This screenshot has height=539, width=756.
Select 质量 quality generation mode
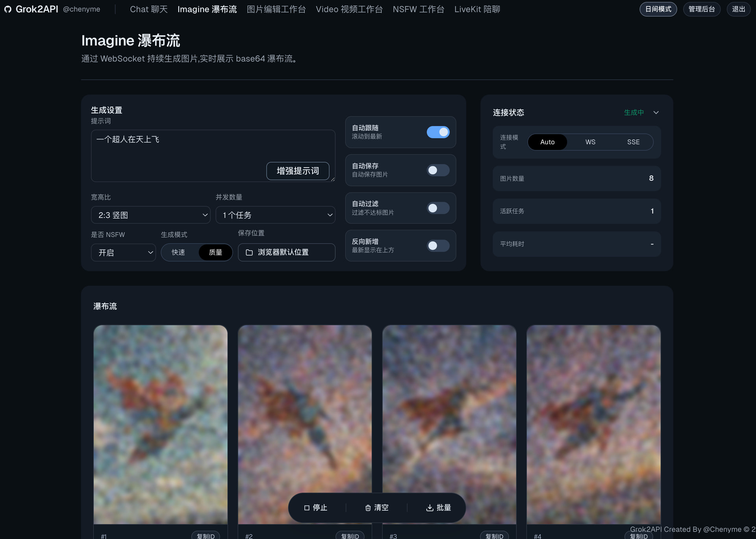click(x=215, y=252)
